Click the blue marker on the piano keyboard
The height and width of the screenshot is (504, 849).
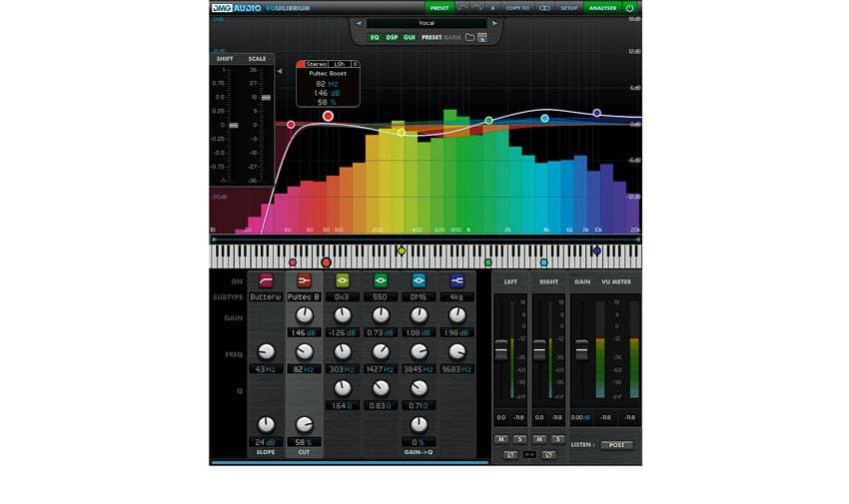tap(596, 251)
